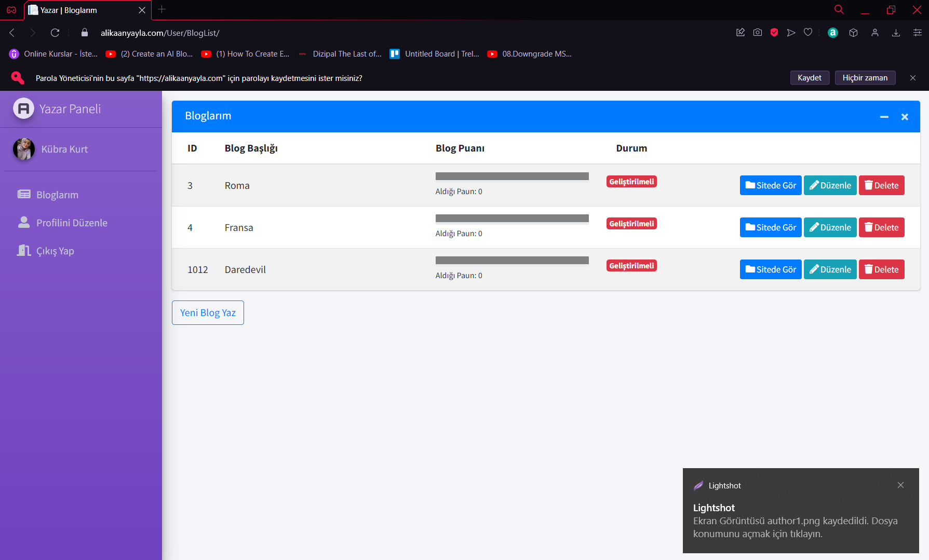
Task: Dismiss the password manager prompt bar
Action: click(x=913, y=78)
